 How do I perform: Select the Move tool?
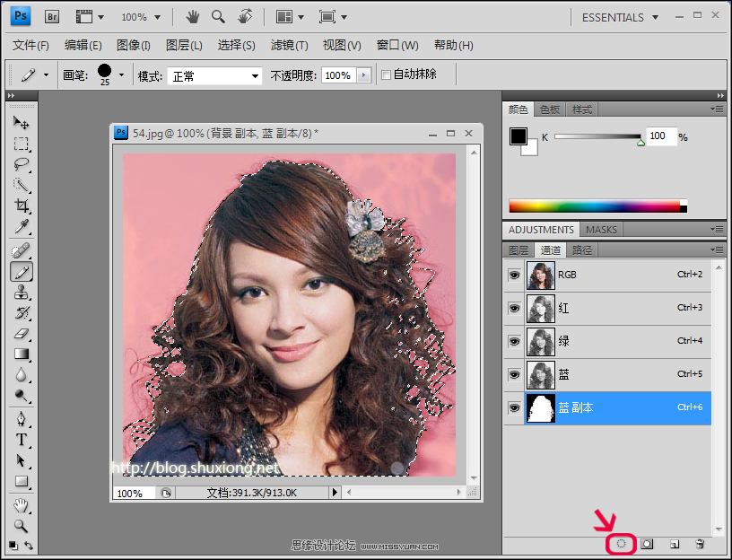[21, 123]
